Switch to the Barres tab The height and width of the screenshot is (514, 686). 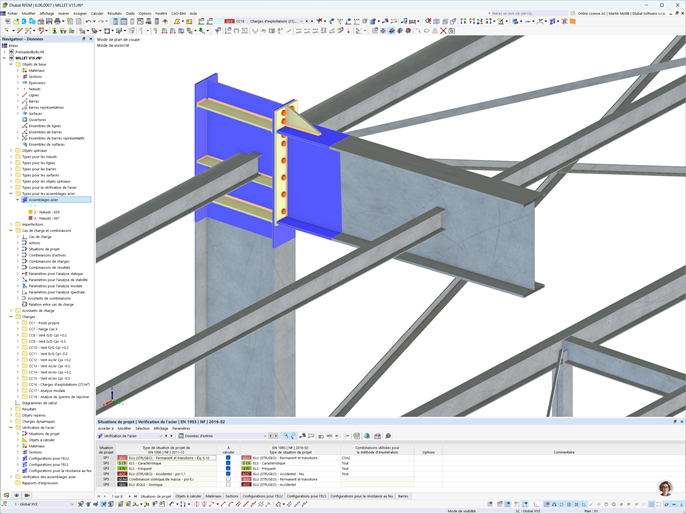403,496
